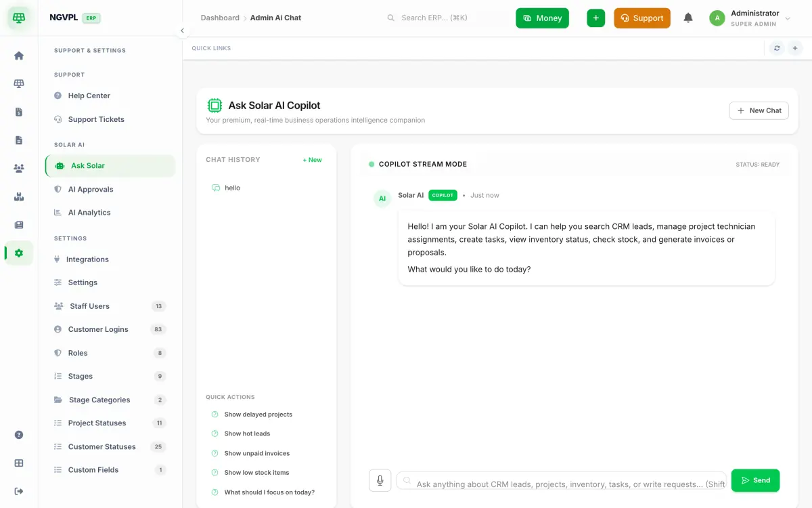Open notifications bell
This screenshot has width=812, height=508.
click(x=688, y=18)
